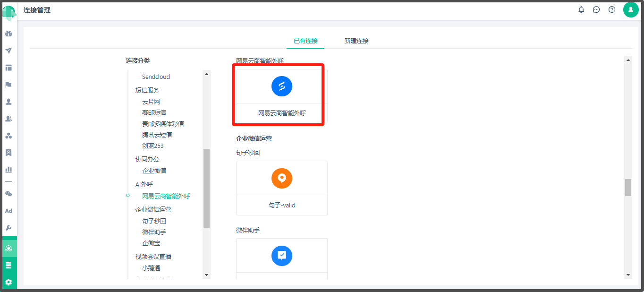Select 企微宝 in the category tree
Image resolution: width=644 pixels, height=292 pixels.
(x=151, y=243)
